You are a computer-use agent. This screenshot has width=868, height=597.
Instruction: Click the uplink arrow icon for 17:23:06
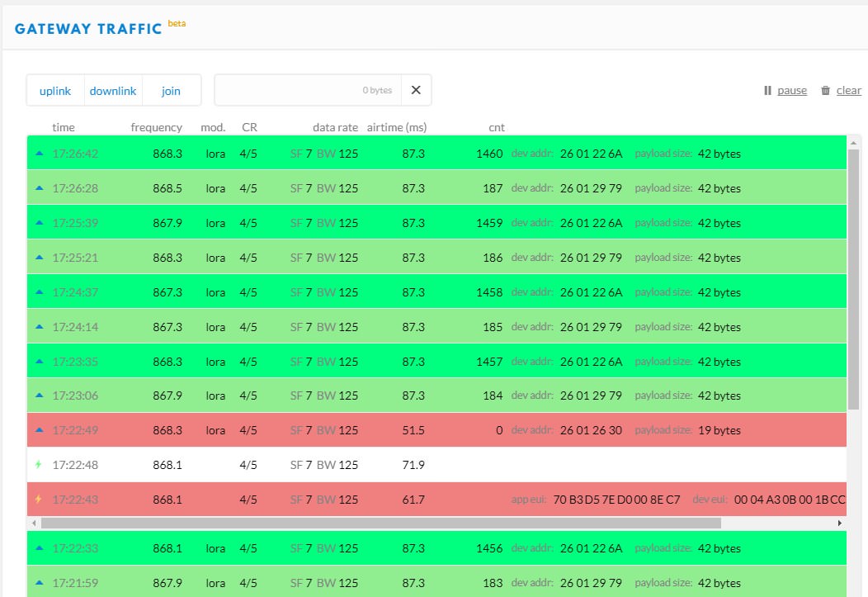pyautogui.click(x=40, y=396)
